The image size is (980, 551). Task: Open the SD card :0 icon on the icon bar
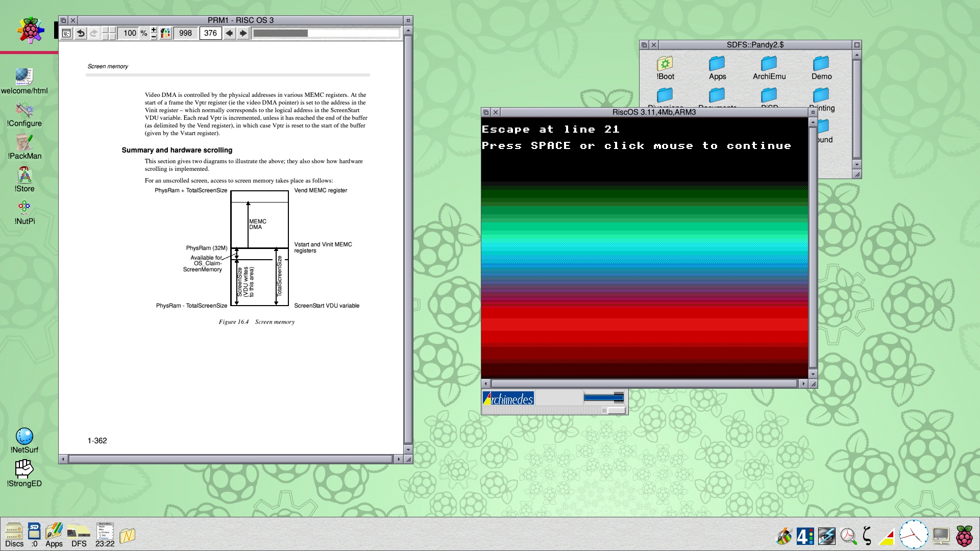point(34,535)
